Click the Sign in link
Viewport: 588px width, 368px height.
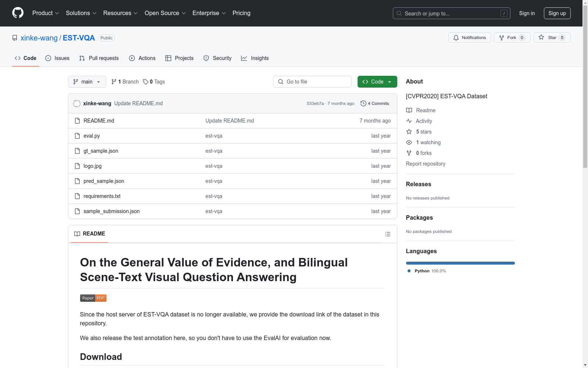(527, 13)
